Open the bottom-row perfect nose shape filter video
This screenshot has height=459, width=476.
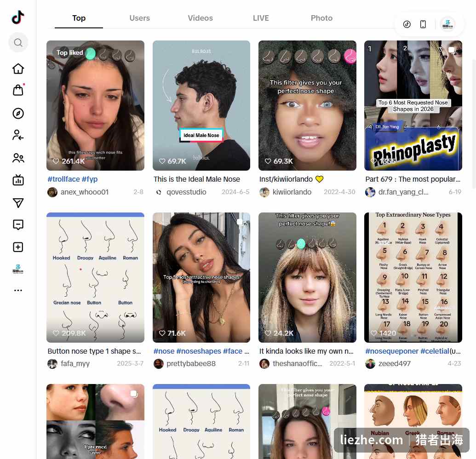[x=307, y=422]
